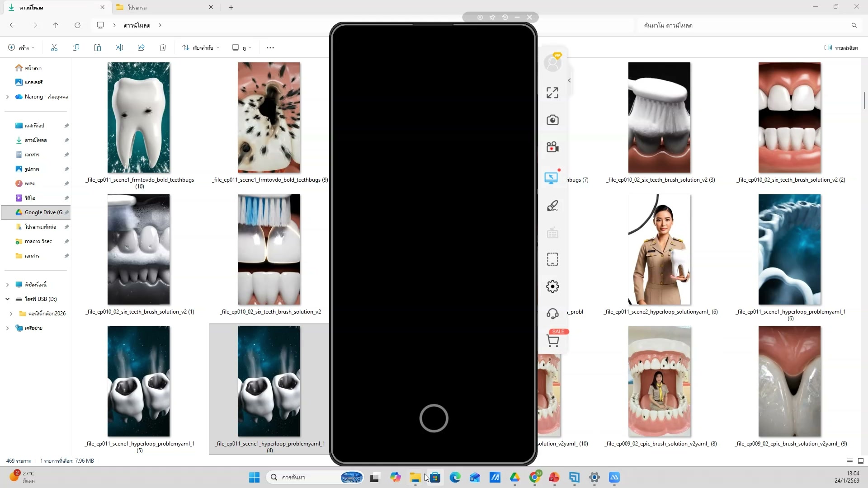Open the view layout dropdown
868x488 pixels.
coord(242,47)
